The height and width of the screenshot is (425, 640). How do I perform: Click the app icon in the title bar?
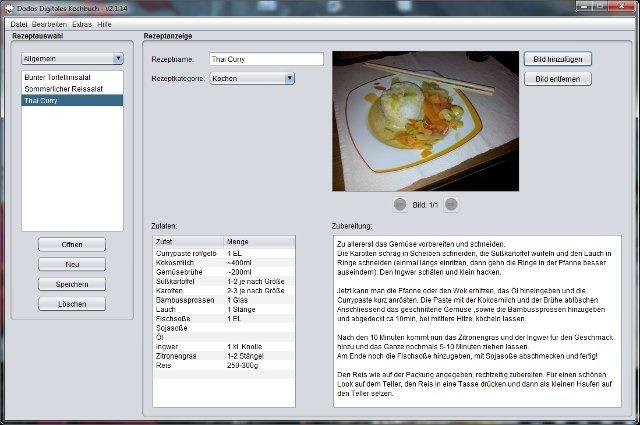8,8
